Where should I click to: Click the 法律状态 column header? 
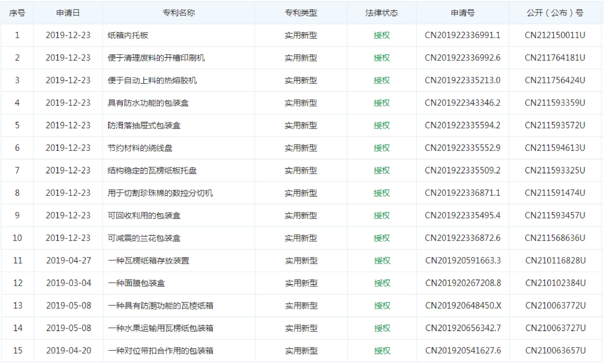click(x=381, y=13)
